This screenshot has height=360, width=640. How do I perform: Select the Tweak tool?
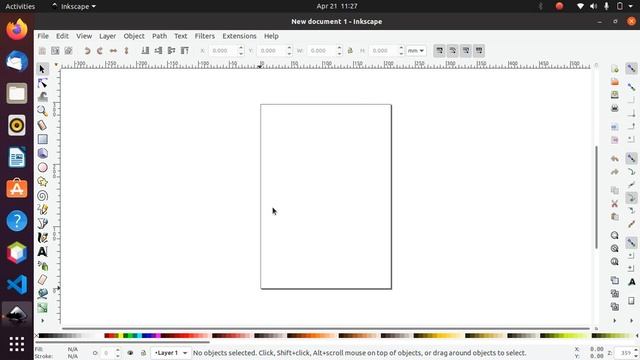coord(42,97)
